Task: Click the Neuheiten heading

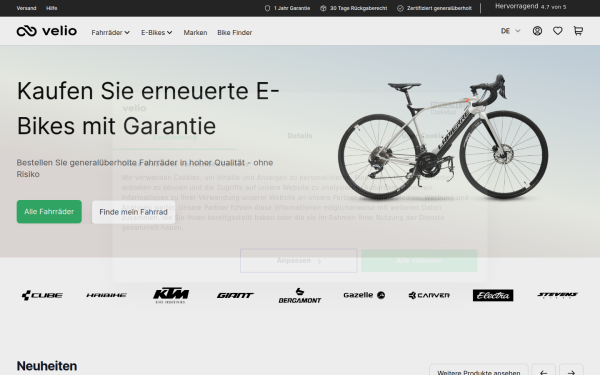Action: (47, 366)
